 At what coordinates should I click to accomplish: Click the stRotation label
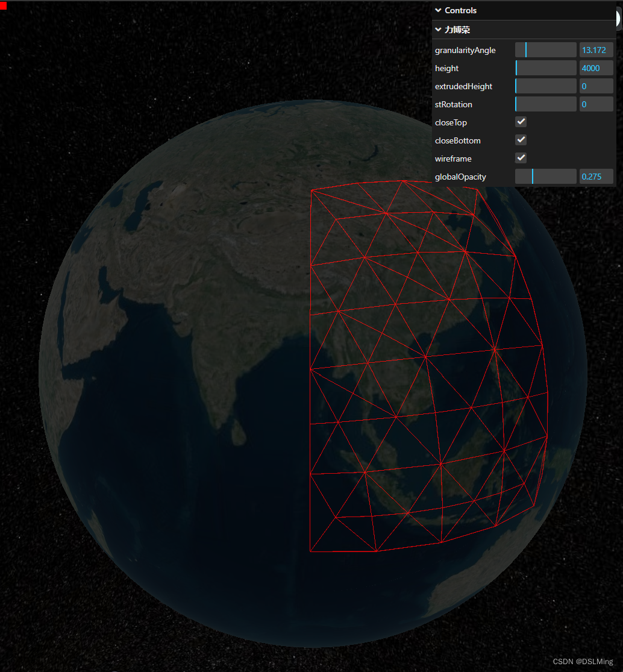coord(453,104)
